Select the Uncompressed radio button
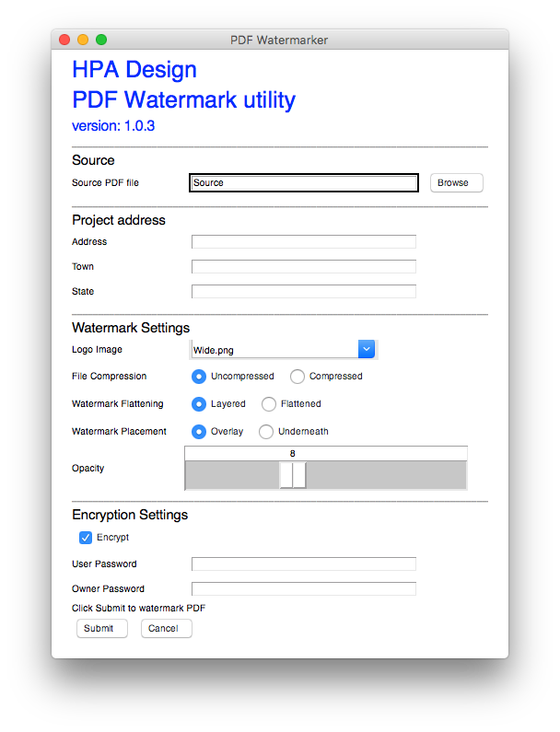560x732 pixels. pyautogui.click(x=199, y=377)
